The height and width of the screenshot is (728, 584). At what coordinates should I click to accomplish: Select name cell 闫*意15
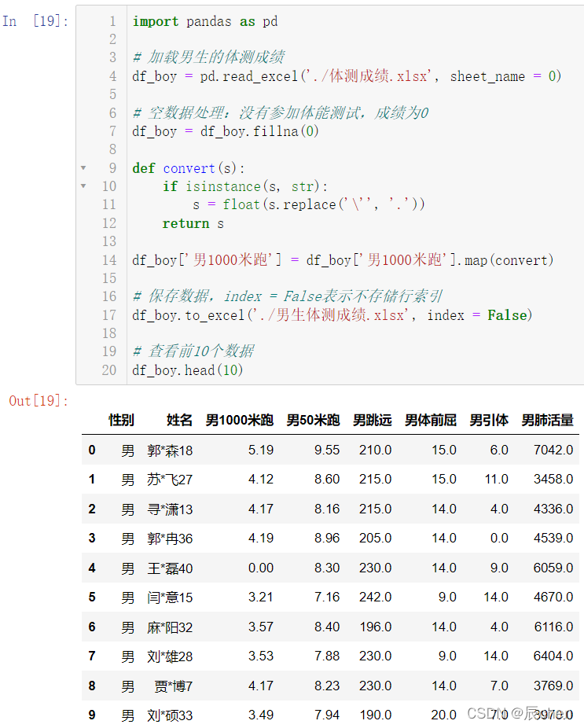(x=170, y=597)
